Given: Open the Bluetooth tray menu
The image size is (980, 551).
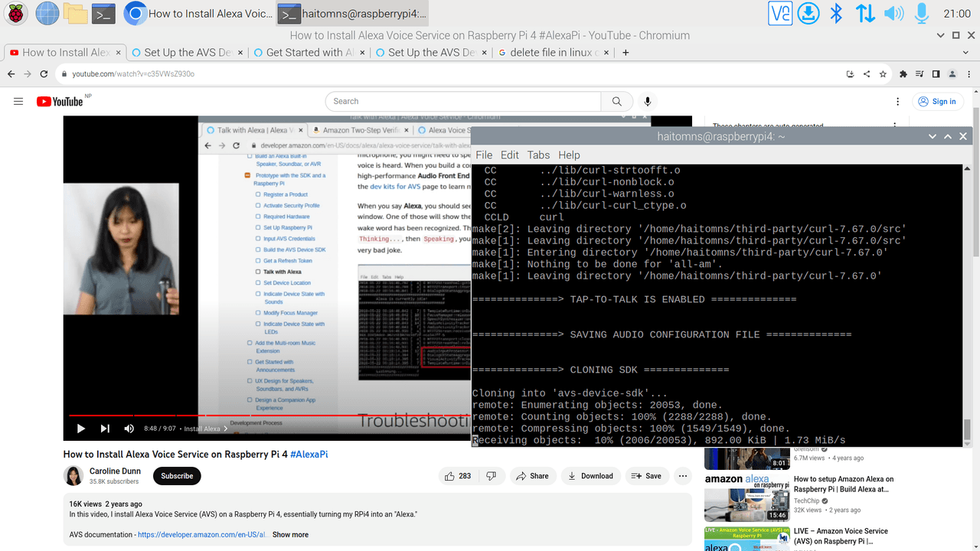Looking at the screenshot, I should click(837, 13).
